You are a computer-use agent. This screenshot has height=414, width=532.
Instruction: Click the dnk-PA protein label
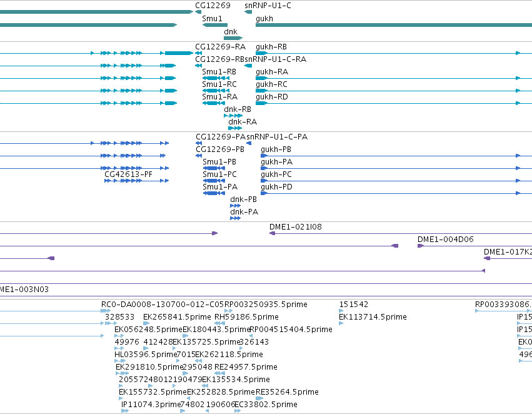[244, 212]
